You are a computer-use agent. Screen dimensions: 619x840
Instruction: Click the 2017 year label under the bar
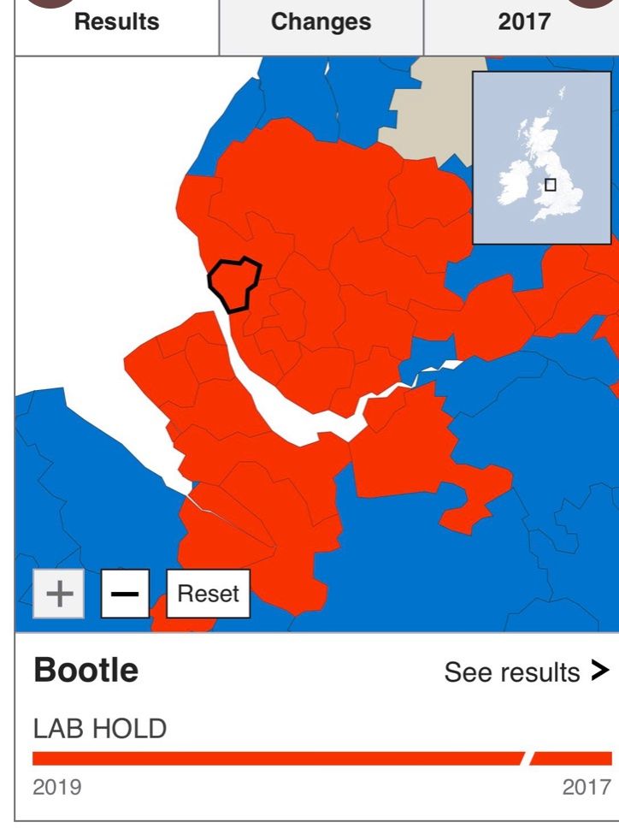click(x=587, y=787)
